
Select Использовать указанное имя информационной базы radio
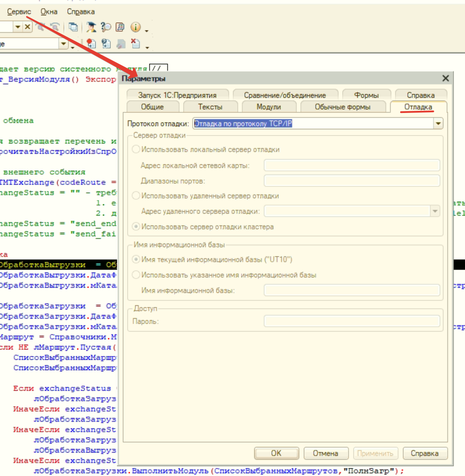136,275
